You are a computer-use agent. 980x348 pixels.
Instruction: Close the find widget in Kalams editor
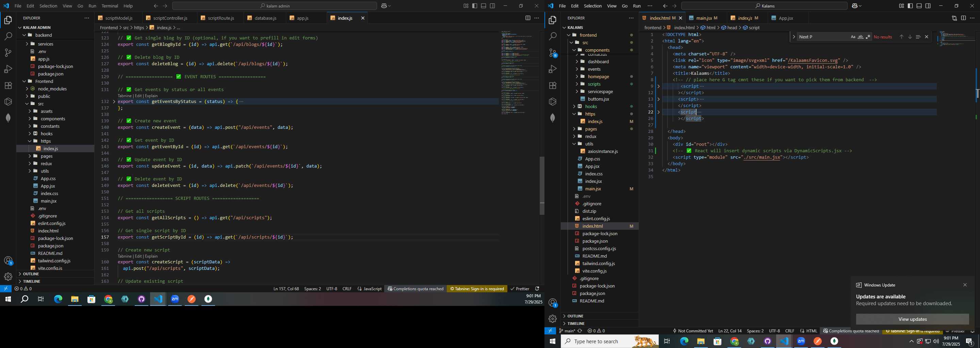pyautogui.click(x=927, y=37)
